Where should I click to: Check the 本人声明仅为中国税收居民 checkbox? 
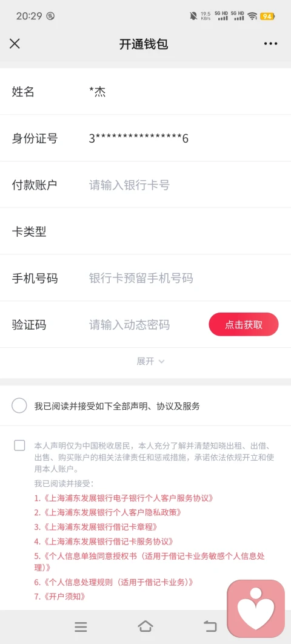[19, 445]
